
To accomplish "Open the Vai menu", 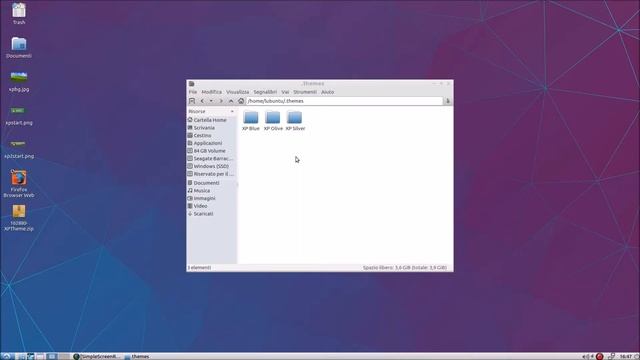I will coord(285,92).
